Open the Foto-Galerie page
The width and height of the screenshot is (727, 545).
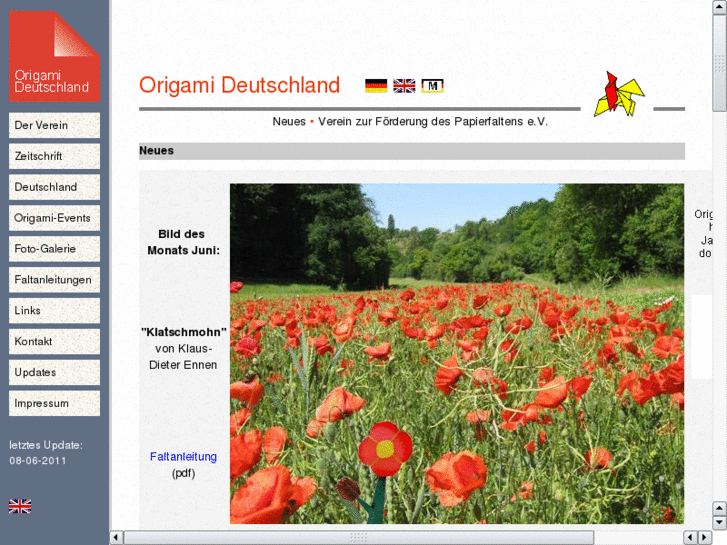click(54, 249)
